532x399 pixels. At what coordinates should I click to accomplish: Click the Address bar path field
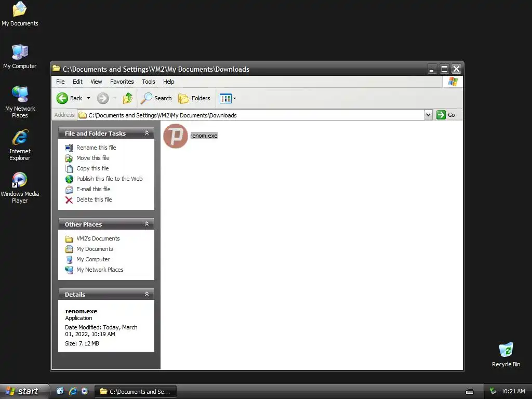[251, 115]
